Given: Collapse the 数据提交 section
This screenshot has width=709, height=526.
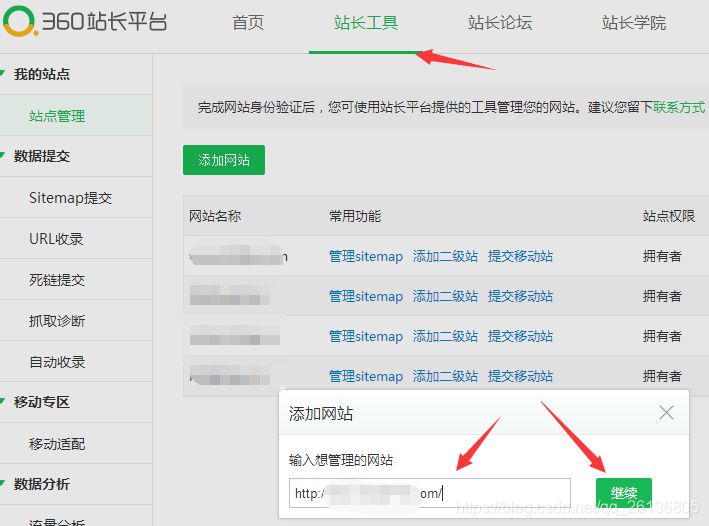Looking at the screenshot, I should point(42,156).
